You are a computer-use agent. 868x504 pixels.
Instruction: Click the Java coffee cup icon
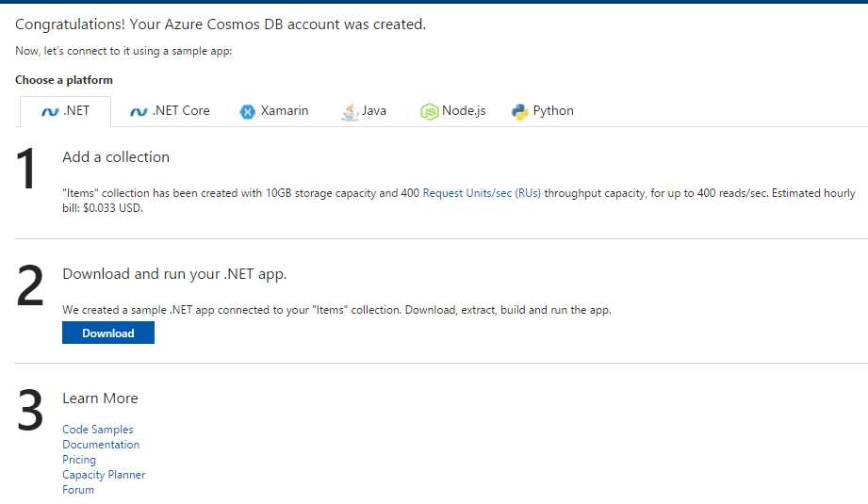350,112
